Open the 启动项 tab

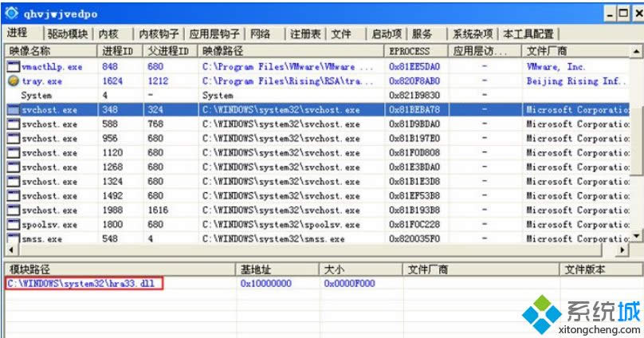click(x=387, y=34)
